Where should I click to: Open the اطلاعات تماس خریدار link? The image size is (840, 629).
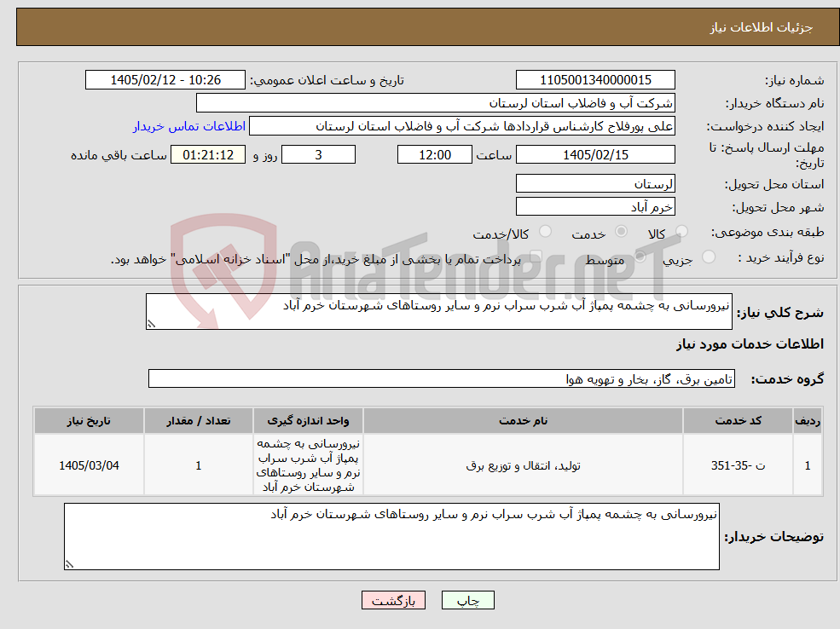pyautogui.click(x=189, y=126)
